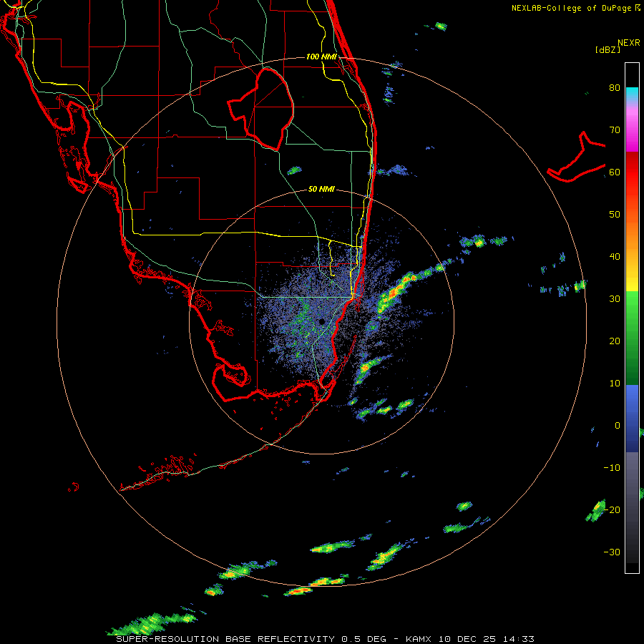Click the 70 value on the dBZ scale

coord(615,130)
